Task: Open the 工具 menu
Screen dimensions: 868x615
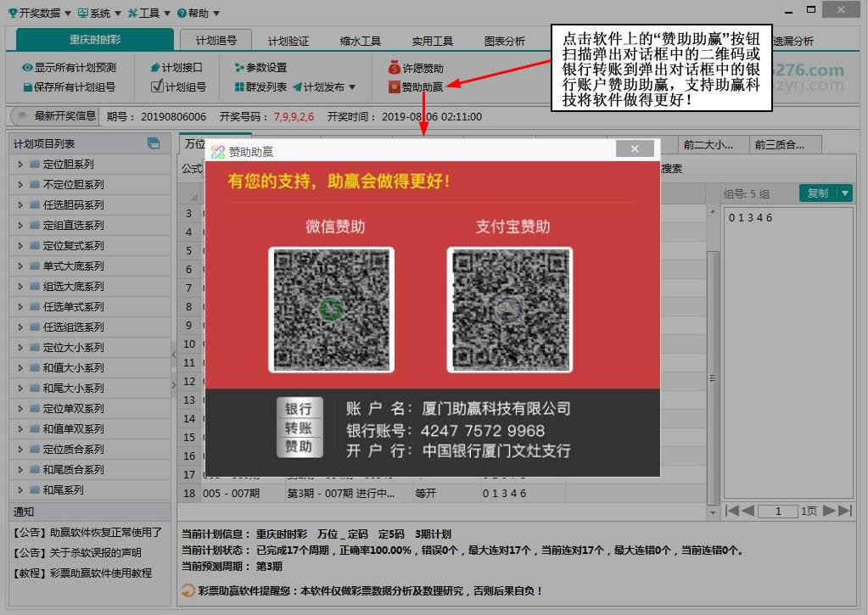Action: (x=148, y=13)
